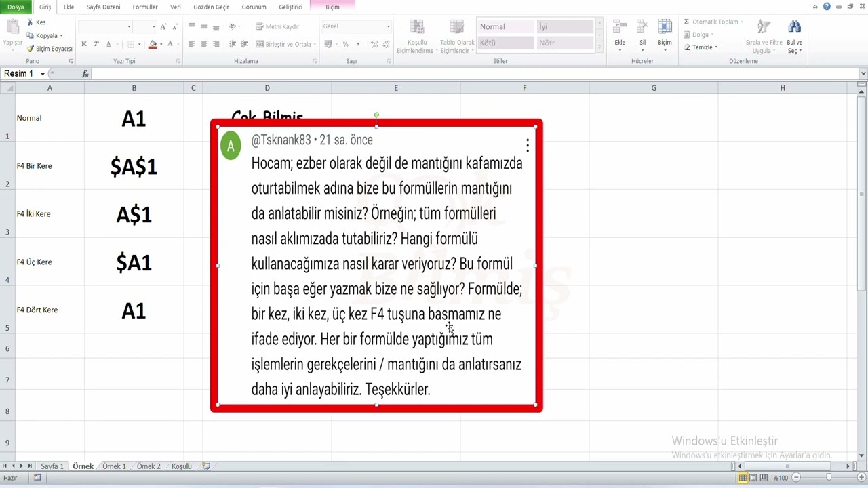Open the font size dropdown
The height and width of the screenshot is (488, 868).
click(154, 26)
